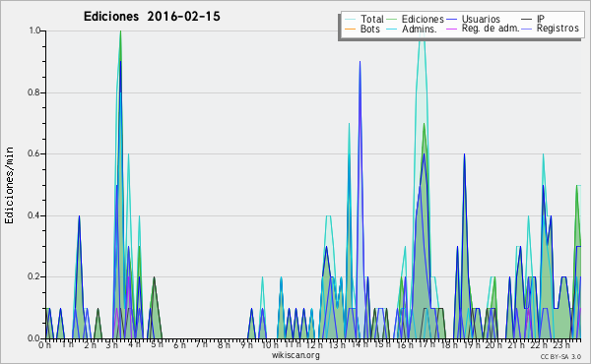
Task: Click the y-axis value 1.0
Action: [34, 30]
